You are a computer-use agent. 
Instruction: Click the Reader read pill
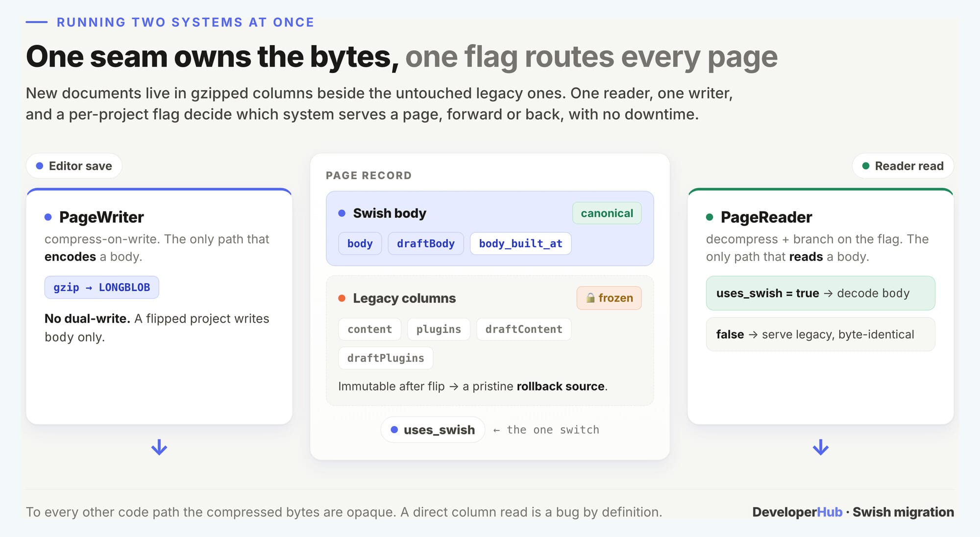[903, 166]
